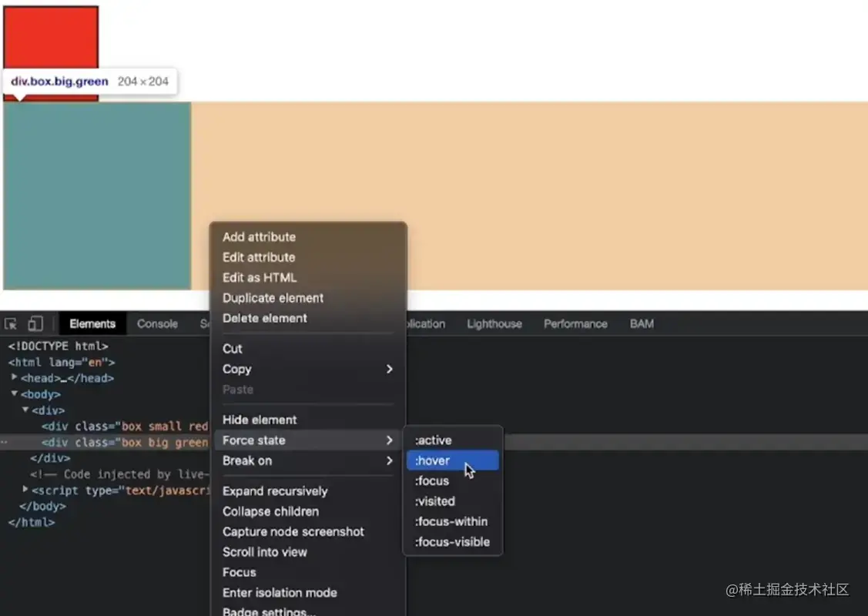Select the box big green div node
This screenshot has height=616, width=868.
tap(125, 443)
